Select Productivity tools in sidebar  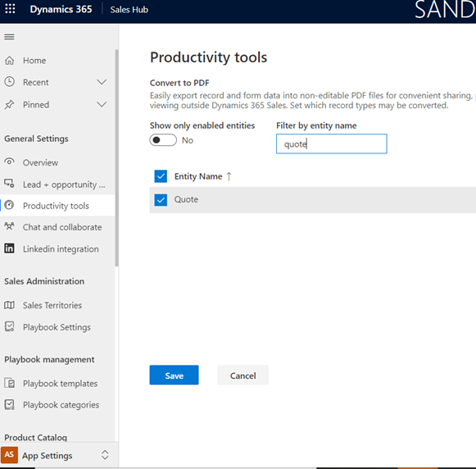(x=57, y=206)
